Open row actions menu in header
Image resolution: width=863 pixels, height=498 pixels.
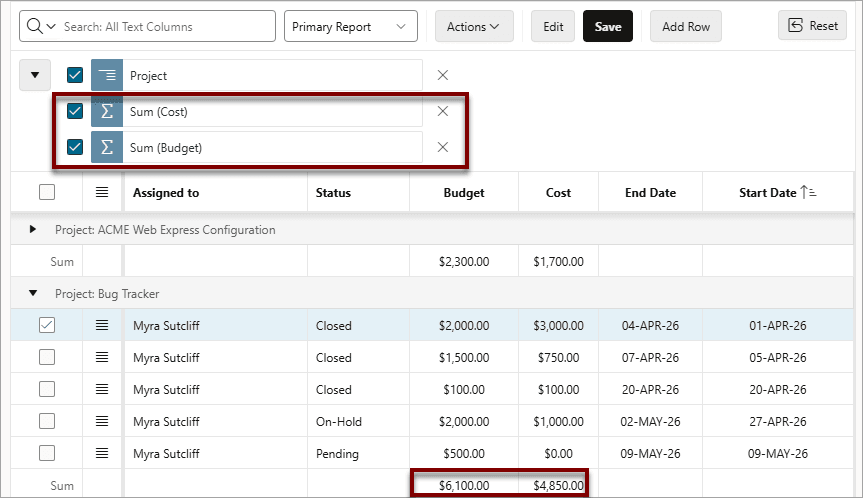coord(102,193)
